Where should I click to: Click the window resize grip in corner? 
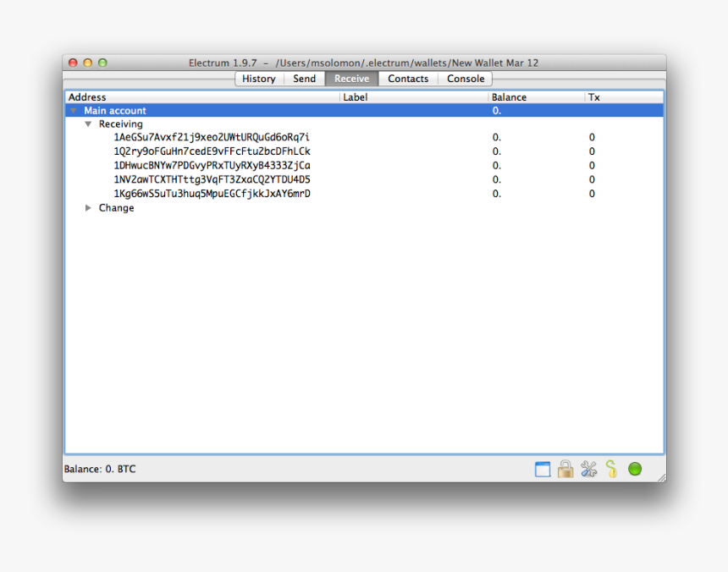click(x=662, y=478)
